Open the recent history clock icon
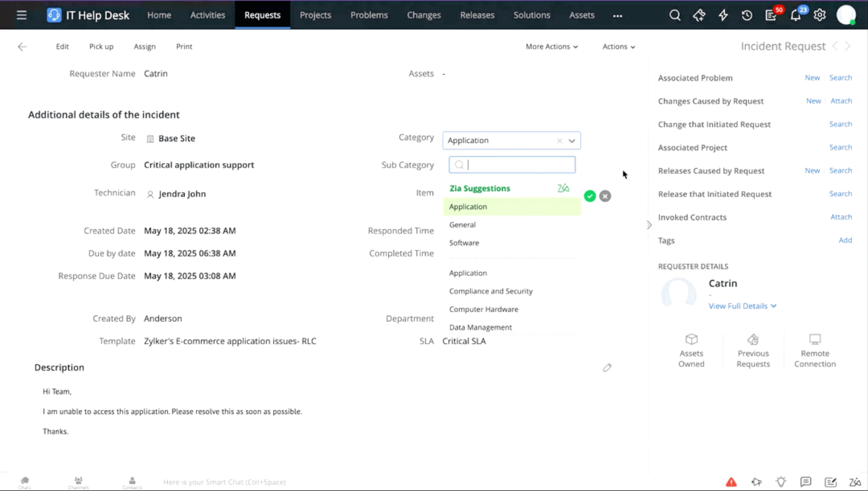868x491 pixels. tap(747, 15)
